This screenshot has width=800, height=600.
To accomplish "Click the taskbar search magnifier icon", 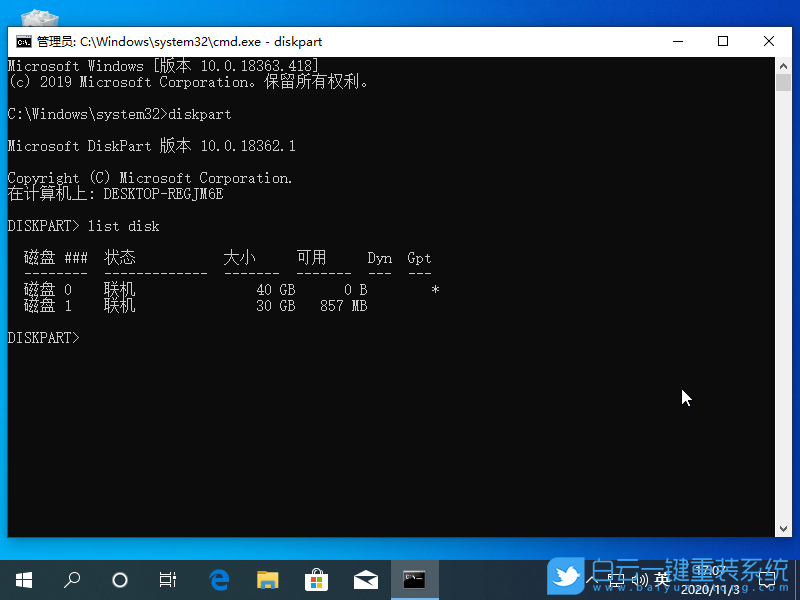I will [72, 579].
